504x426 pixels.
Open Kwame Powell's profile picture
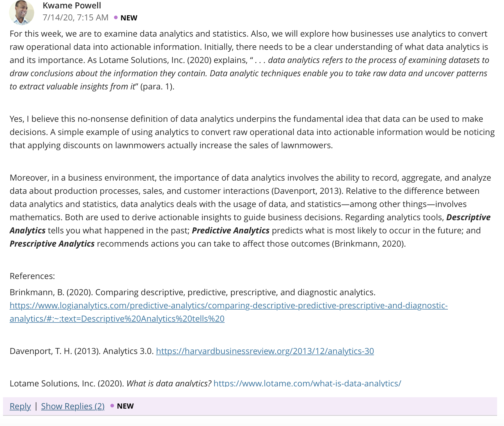tap(22, 13)
